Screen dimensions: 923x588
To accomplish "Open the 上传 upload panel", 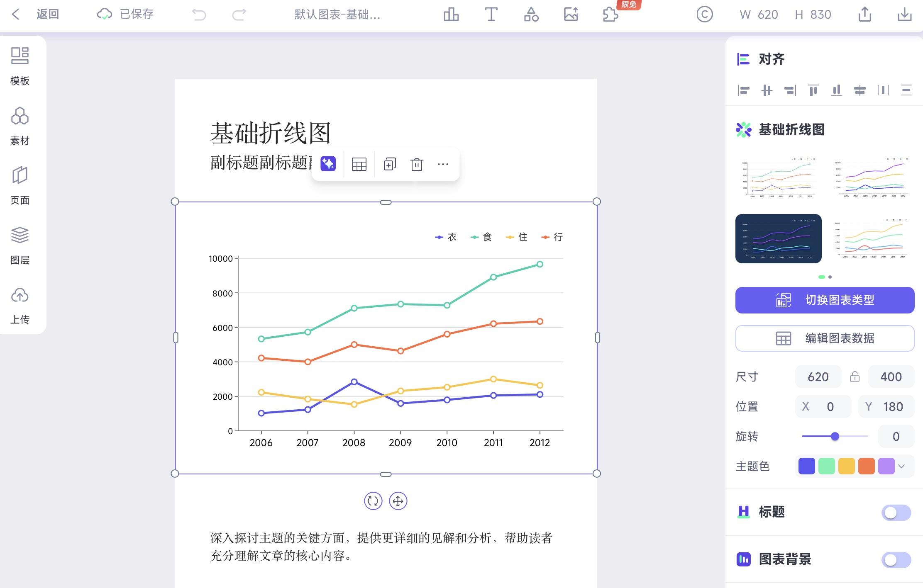I will (x=20, y=305).
